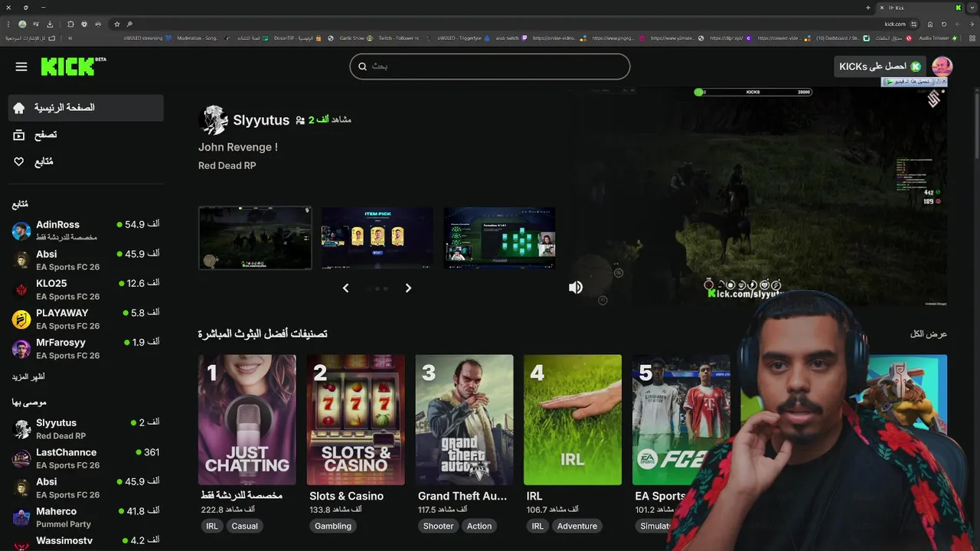This screenshot has height=551, width=980.
Task: Click the Adventure tag under IRL category
Action: coord(577,526)
